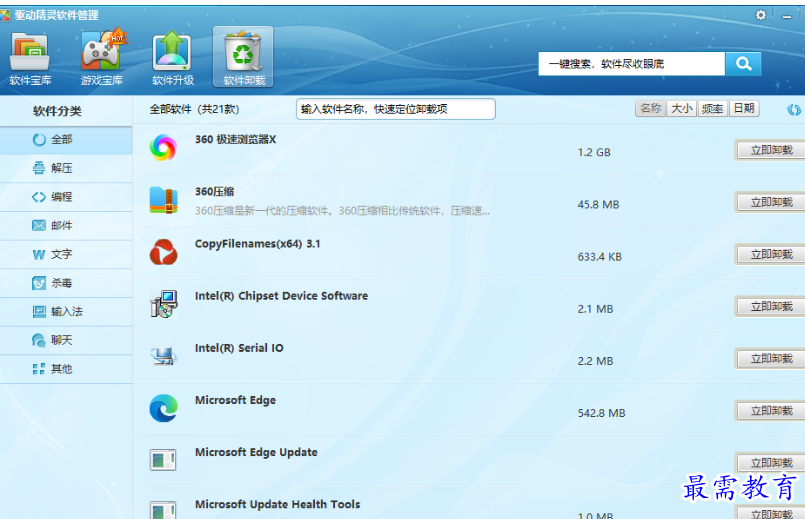Uninstall CopyFilenames with 立即卸载
The height and width of the screenshot is (519, 805).
[x=771, y=255]
